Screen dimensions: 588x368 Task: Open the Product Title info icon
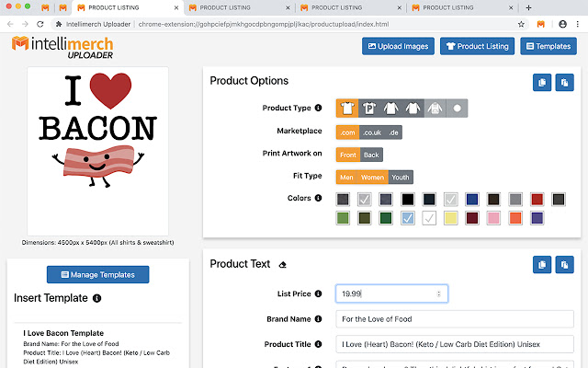pos(319,344)
